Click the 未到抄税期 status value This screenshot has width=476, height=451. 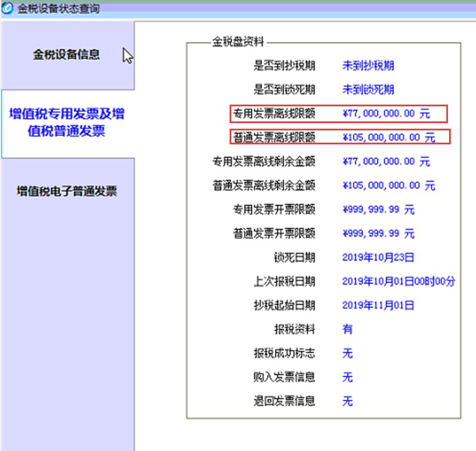[368, 65]
